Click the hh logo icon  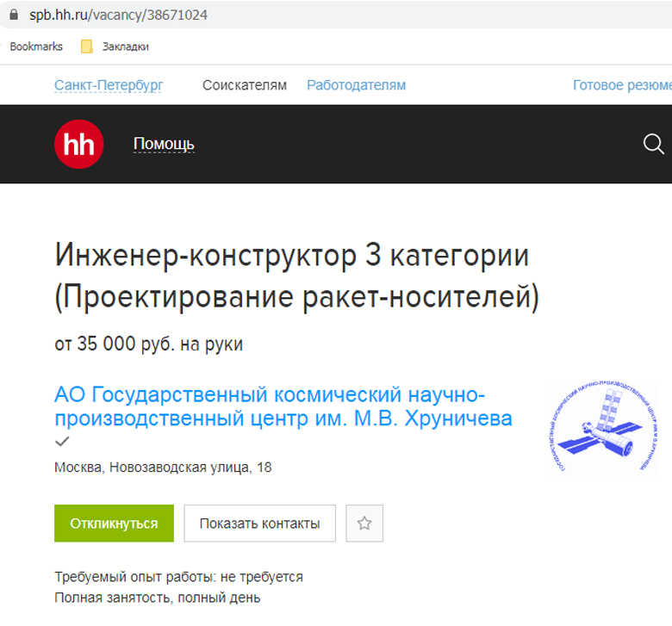click(79, 144)
